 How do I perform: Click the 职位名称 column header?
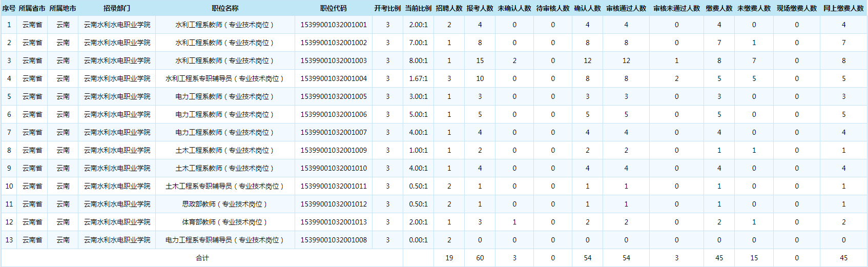pyautogui.click(x=225, y=8)
